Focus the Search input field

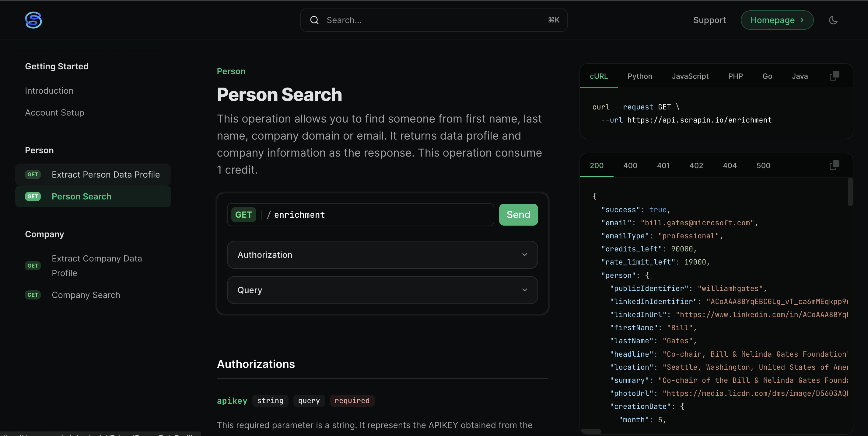(434, 20)
